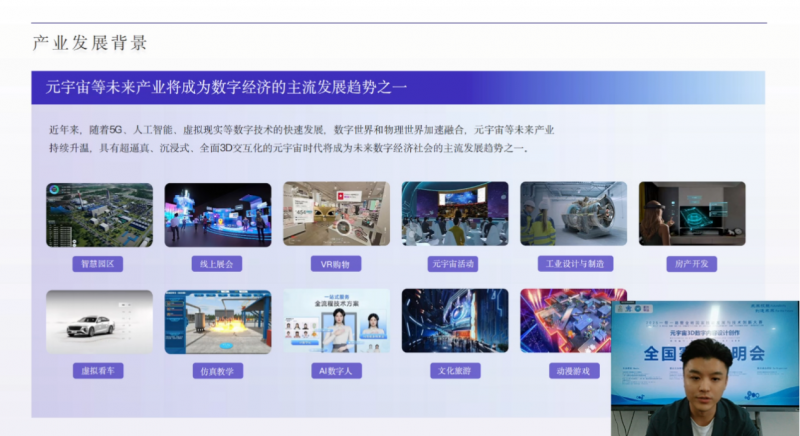
Task: Click the AI数字人 label
Action: tap(336, 370)
